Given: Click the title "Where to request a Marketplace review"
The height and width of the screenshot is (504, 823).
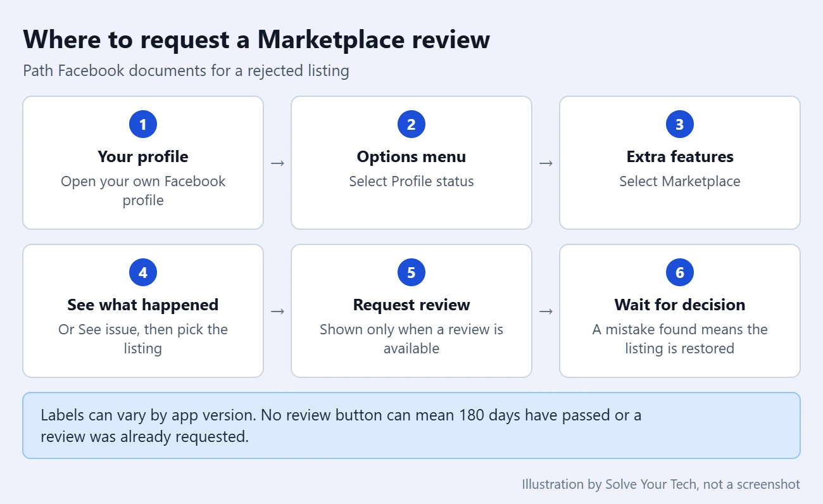Looking at the screenshot, I should point(256,39).
